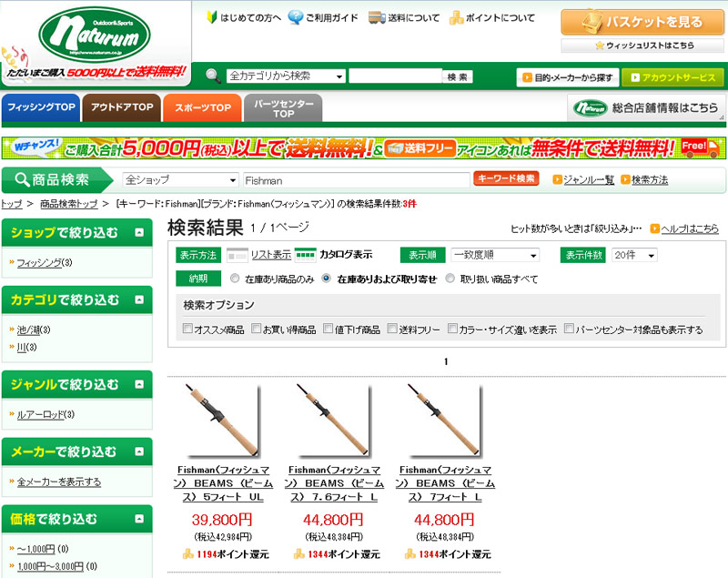The width and height of the screenshot is (728, 578).
Task: Click the 川(3) category link
Action: [x=26, y=347]
